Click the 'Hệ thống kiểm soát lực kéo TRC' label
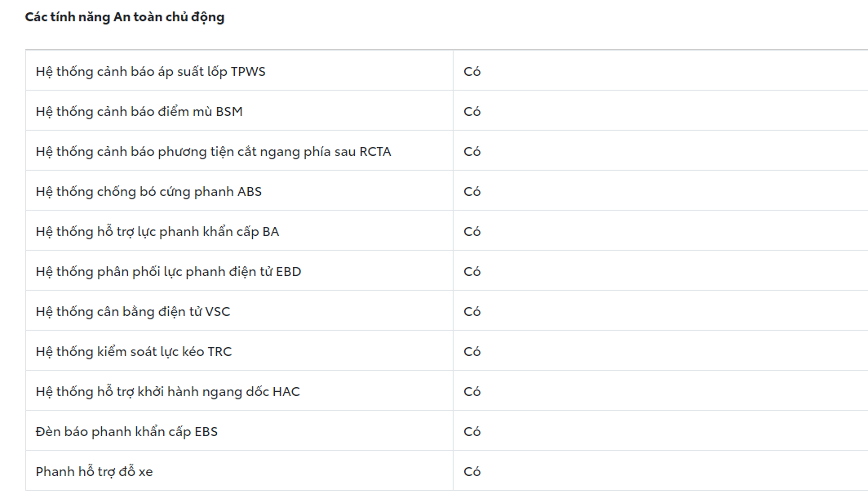868x494 pixels. click(x=134, y=351)
